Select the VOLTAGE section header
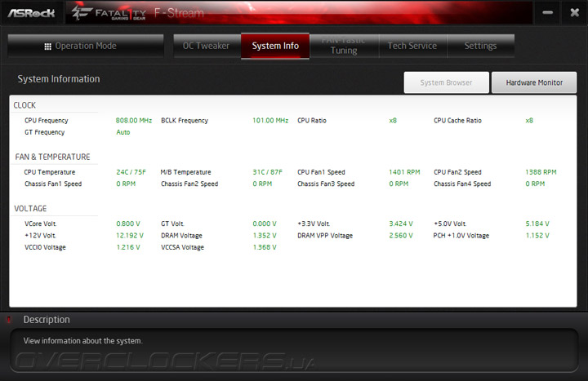 30,209
